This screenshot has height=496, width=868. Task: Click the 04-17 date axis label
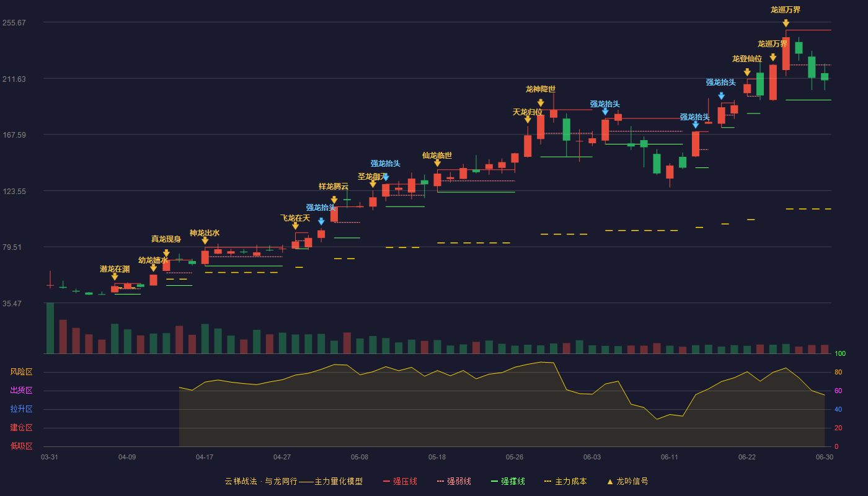coord(205,457)
